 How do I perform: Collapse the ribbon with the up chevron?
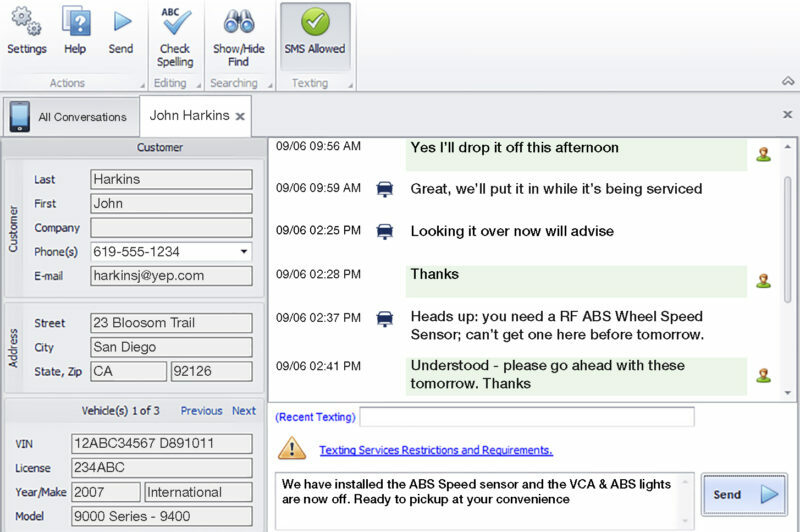coord(788,81)
